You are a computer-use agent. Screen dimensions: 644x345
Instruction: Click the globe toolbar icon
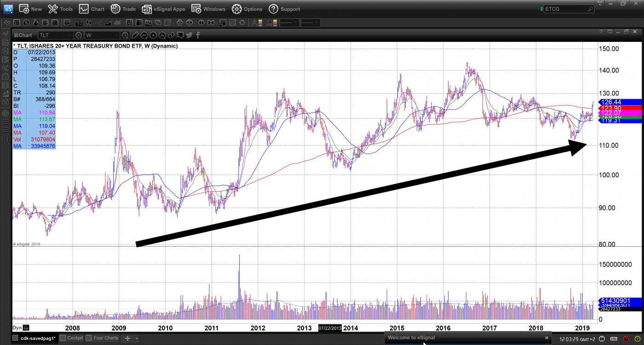click(26, 23)
